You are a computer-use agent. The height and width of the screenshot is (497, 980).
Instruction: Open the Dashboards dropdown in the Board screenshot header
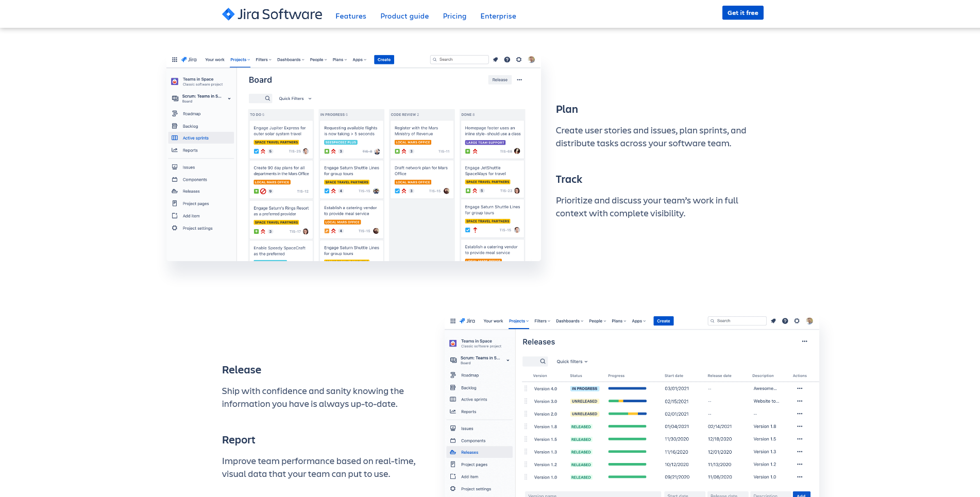click(x=291, y=60)
